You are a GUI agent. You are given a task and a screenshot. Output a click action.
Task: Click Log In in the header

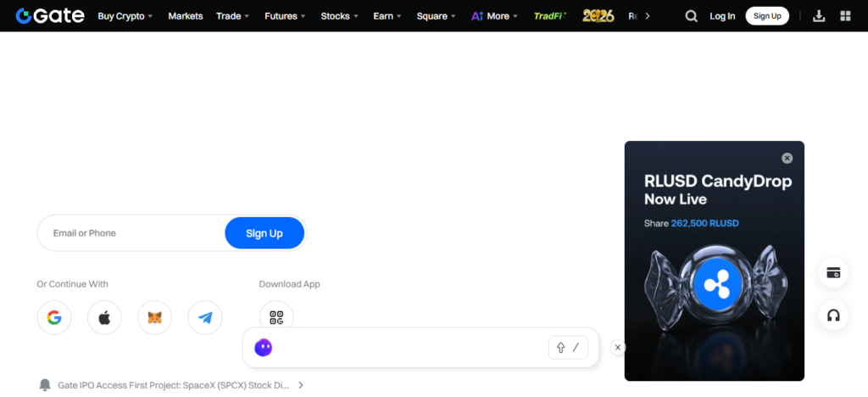point(722,16)
